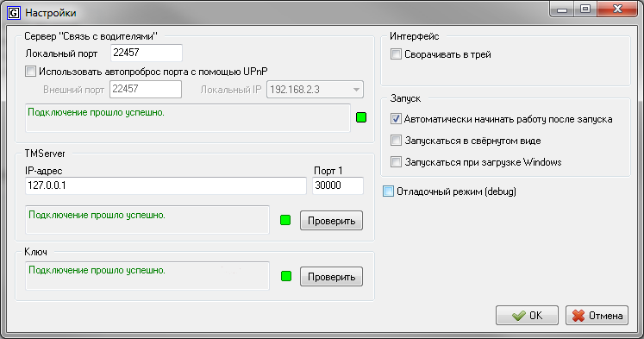Viewport: 644px width, 339px height.
Task: Minimize the Настройки window
Action: [562, 9]
